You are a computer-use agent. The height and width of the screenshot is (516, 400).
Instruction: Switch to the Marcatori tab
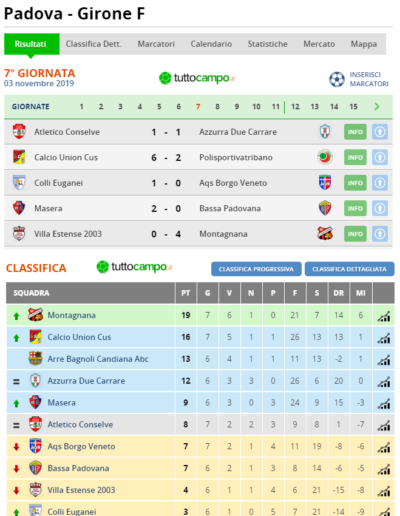(156, 44)
